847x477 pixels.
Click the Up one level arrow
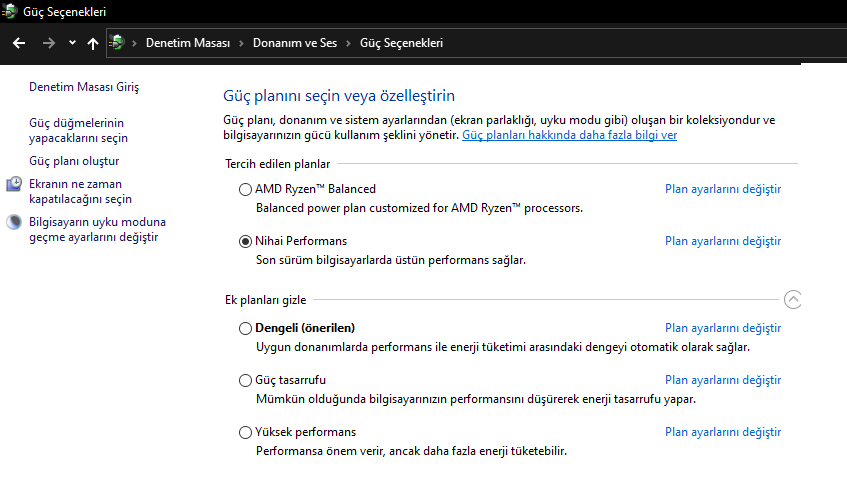click(93, 43)
